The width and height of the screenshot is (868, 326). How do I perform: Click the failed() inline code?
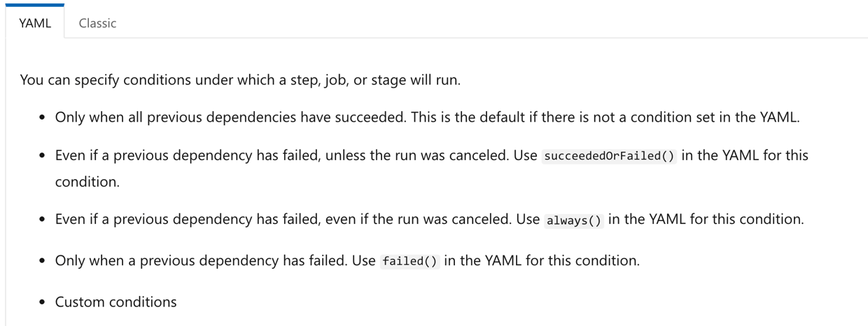coord(409,262)
